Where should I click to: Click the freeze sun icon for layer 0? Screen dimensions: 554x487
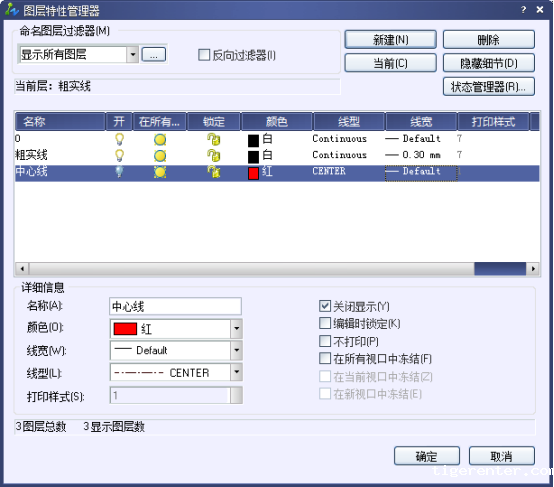pyautogui.click(x=160, y=140)
